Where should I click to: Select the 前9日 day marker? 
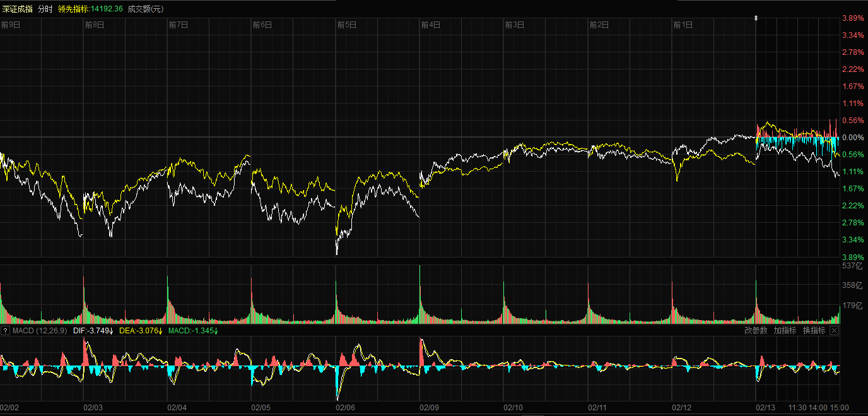(11, 25)
